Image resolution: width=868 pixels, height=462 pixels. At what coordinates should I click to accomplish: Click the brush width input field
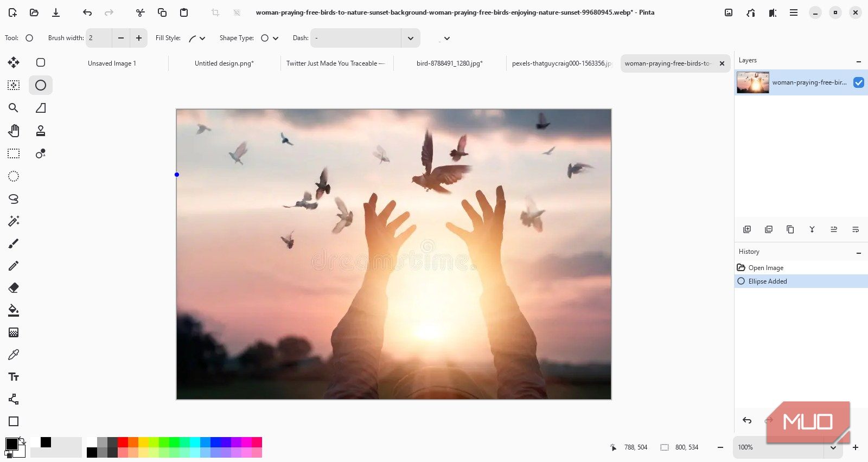pyautogui.click(x=99, y=38)
